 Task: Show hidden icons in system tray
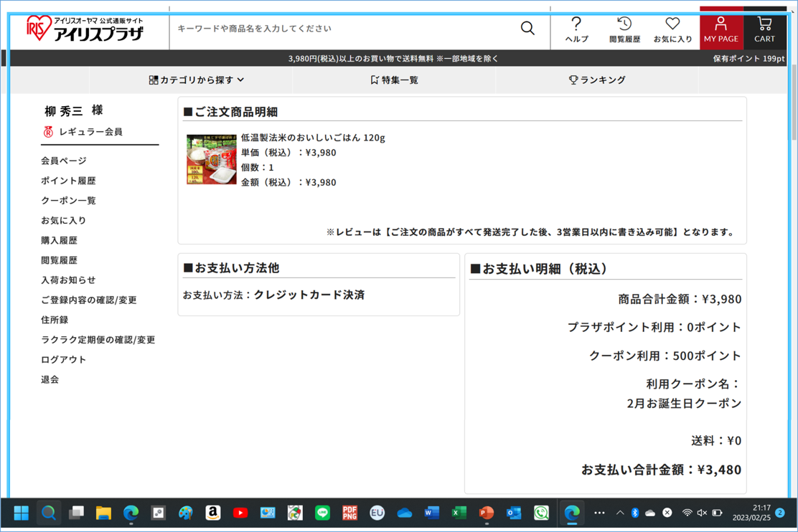[x=620, y=513]
